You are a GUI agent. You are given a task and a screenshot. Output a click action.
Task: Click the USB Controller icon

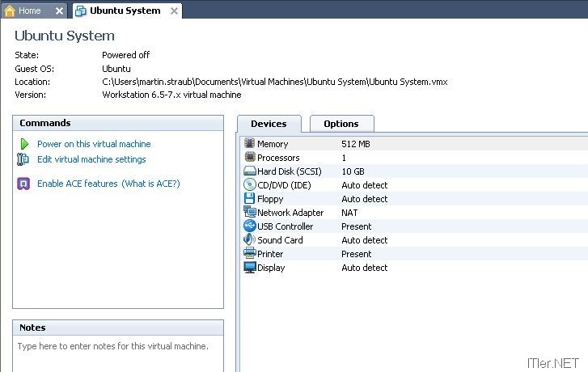click(250, 226)
